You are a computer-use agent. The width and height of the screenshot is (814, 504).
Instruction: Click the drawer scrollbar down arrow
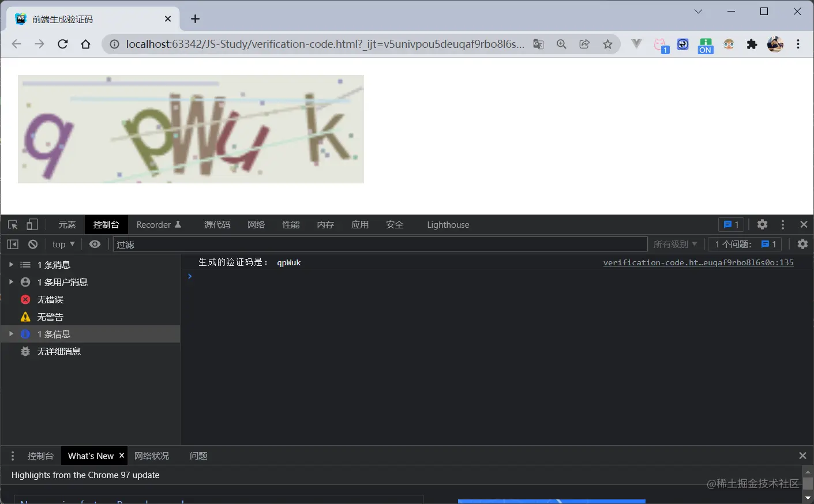click(x=808, y=498)
